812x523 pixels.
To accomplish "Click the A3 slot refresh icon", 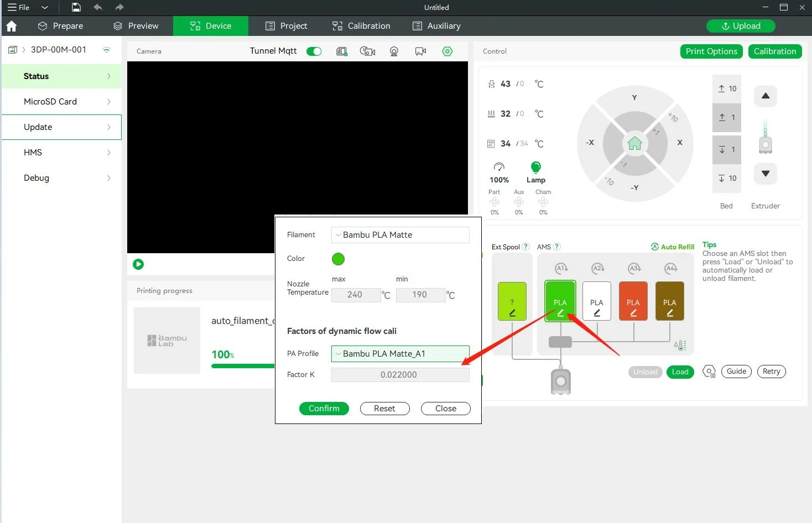I will tap(634, 268).
